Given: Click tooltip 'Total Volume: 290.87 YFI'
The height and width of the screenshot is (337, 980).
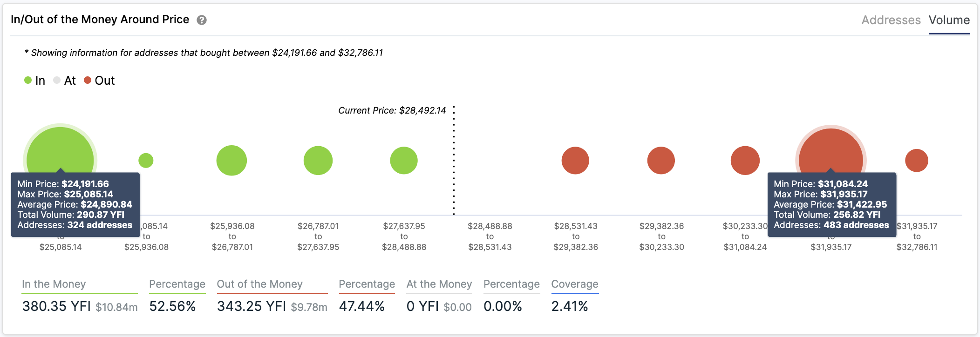Looking at the screenshot, I should tap(71, 215).
